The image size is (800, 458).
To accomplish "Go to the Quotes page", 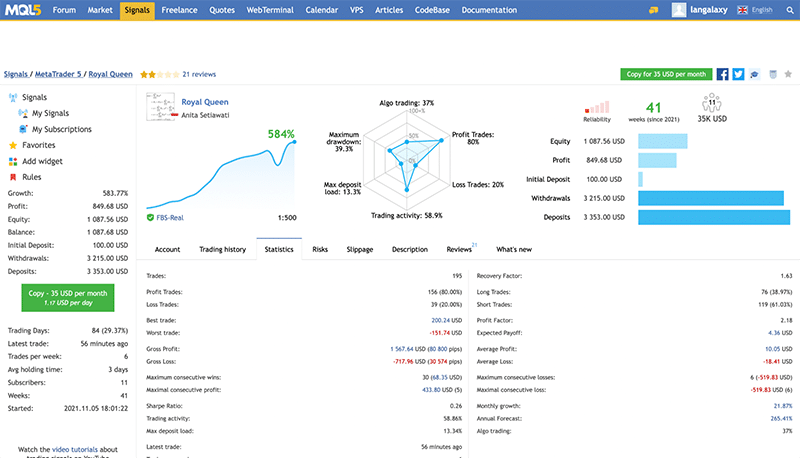I will pyautogui.click(x=222, y=10).
